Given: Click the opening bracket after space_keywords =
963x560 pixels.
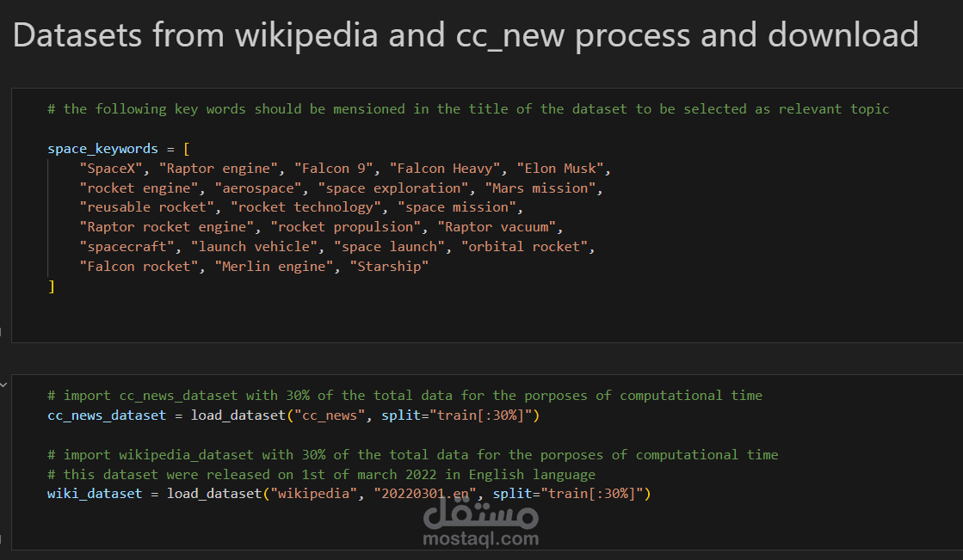Looking at the screenshot, I should tap(186, 149).
